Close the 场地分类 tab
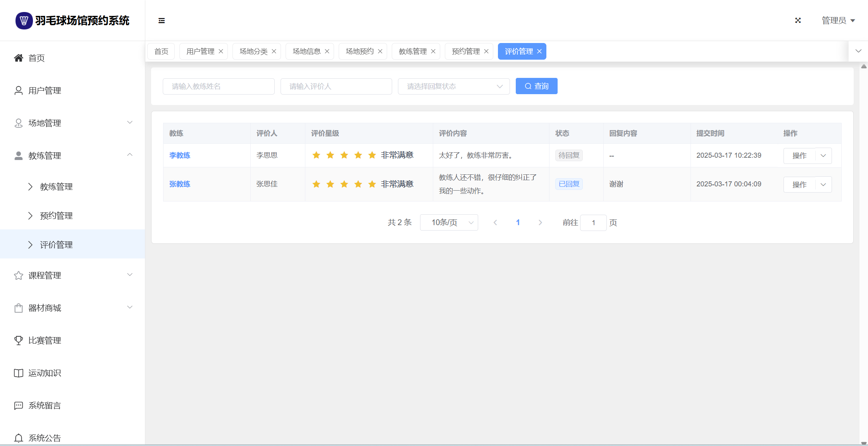The image size is (868, 446). pyautogui.click(x=274, y=52)
